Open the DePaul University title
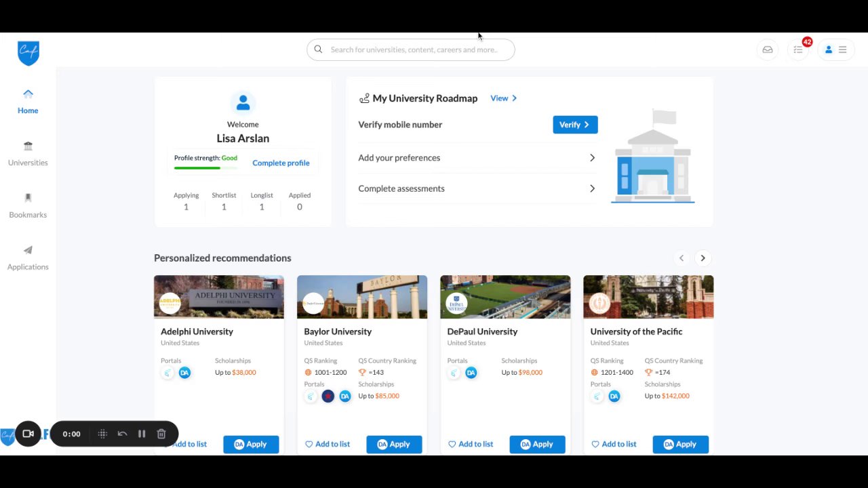Screen dimensions: 868x488 (482, 331)
